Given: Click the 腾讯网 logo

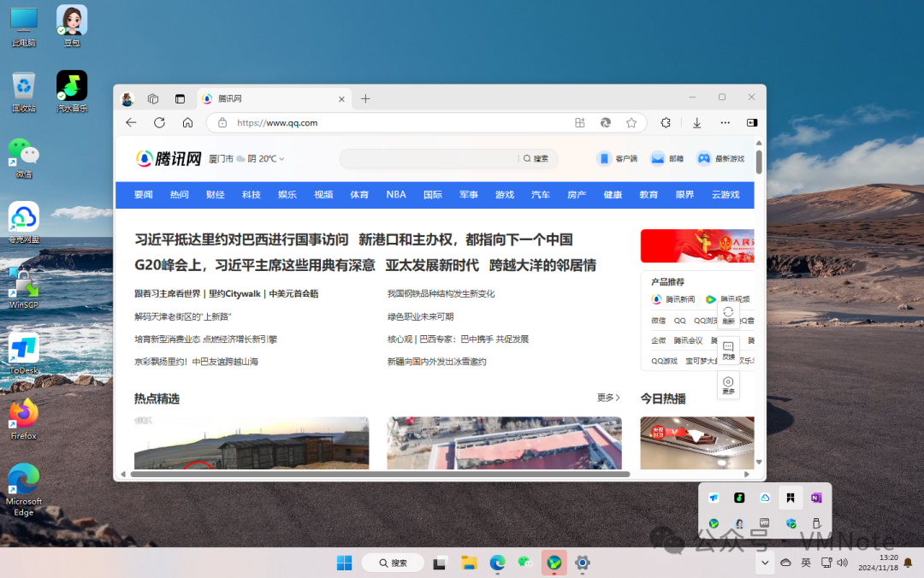Looking at the screenshot, I should click(169, 158).
